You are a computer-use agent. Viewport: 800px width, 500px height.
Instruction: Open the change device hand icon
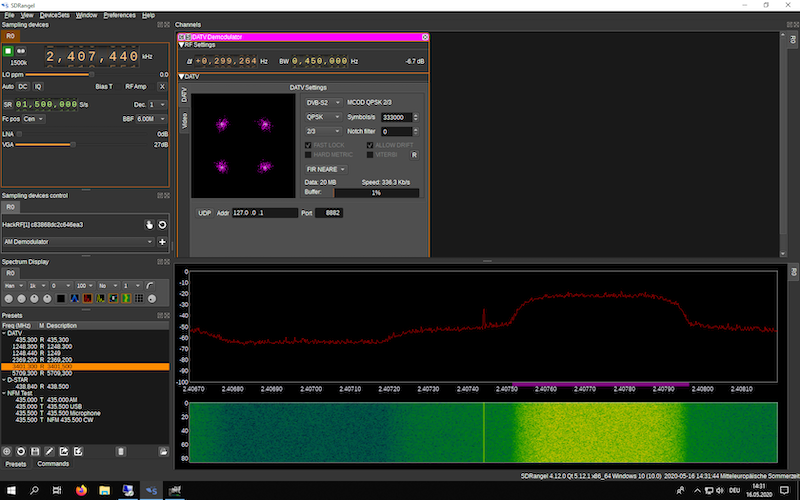pos(148,225)
